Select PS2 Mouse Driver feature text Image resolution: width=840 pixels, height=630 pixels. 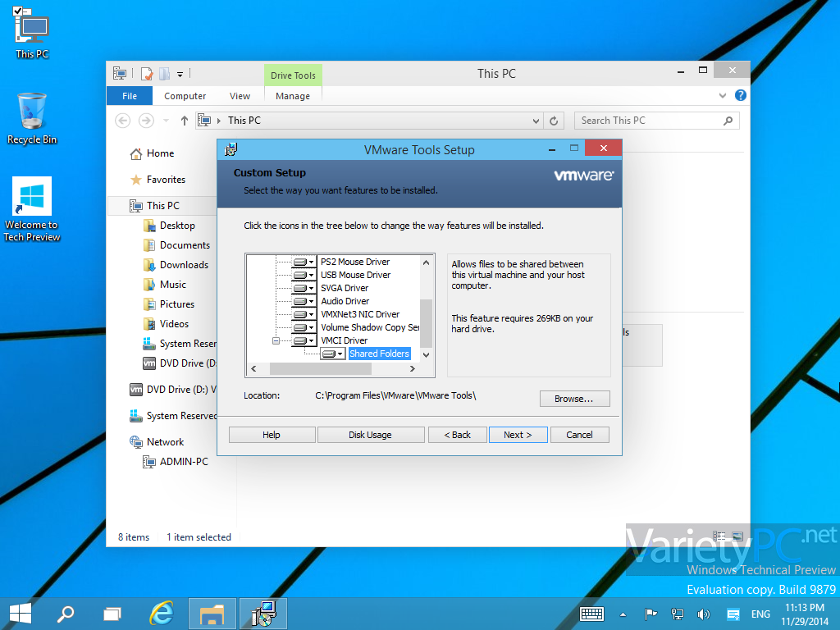(x=355, y=262)
